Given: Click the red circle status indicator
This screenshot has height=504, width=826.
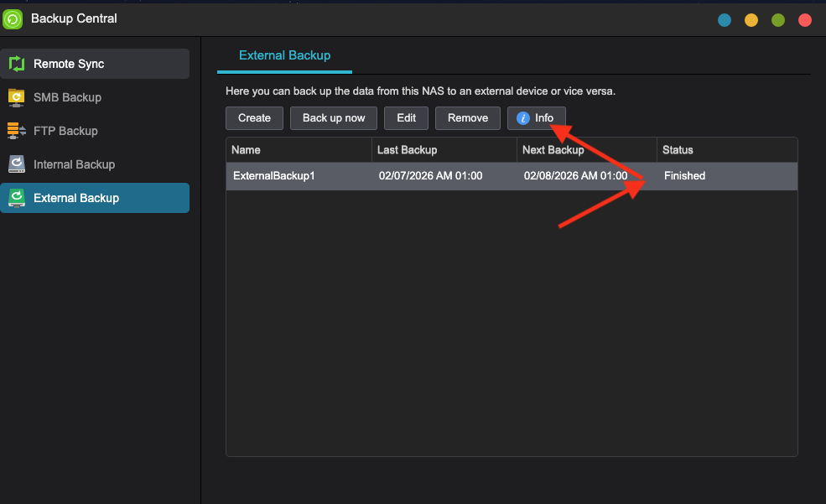Looking at the screenshot, I should click(x=804, y=19).
